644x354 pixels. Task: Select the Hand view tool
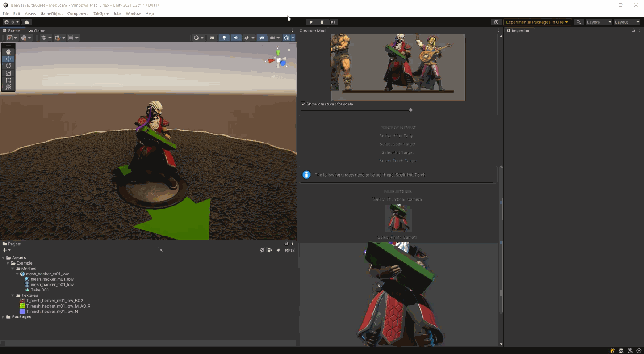point(8,52)
